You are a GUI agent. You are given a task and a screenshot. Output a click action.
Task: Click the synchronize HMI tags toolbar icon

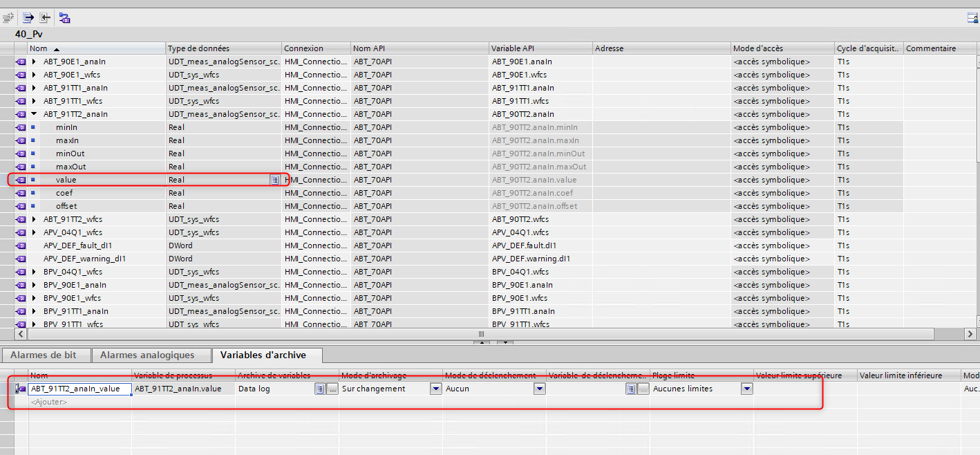coord(64,17)
